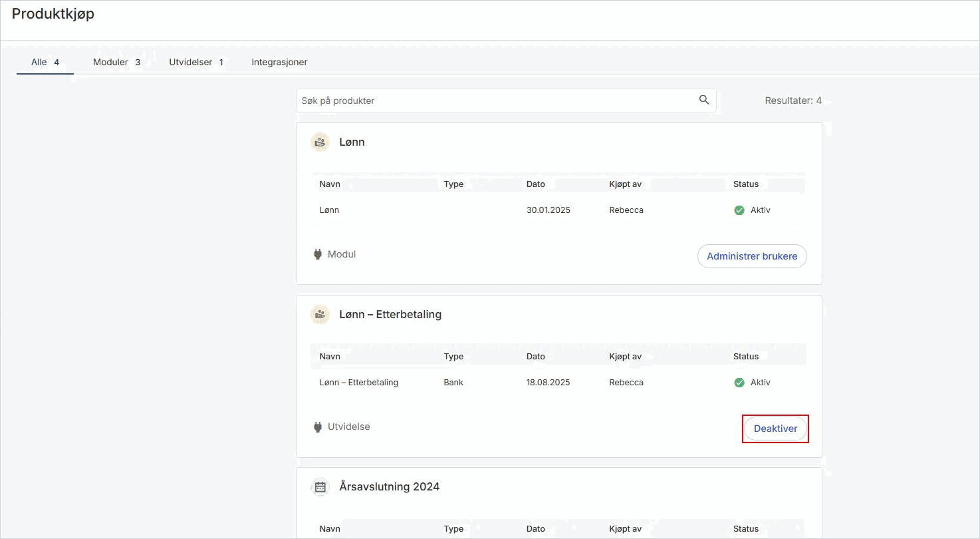The width and height of the screenshot is (980, 539).
Task: Click the search magnifier icon
Action: (x=704, y=100)
